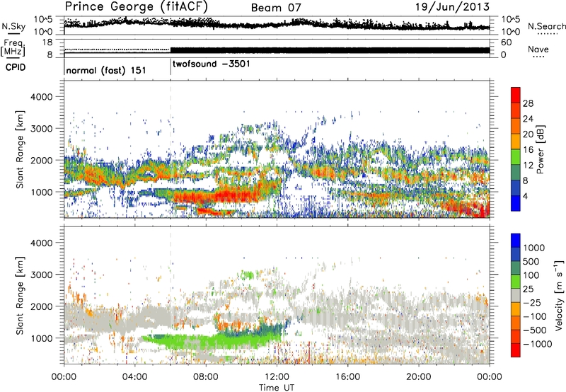Click the "100" tick on Velocity colorbar
566x392 pixels.
pyautogui.click(x=531, y=275)
